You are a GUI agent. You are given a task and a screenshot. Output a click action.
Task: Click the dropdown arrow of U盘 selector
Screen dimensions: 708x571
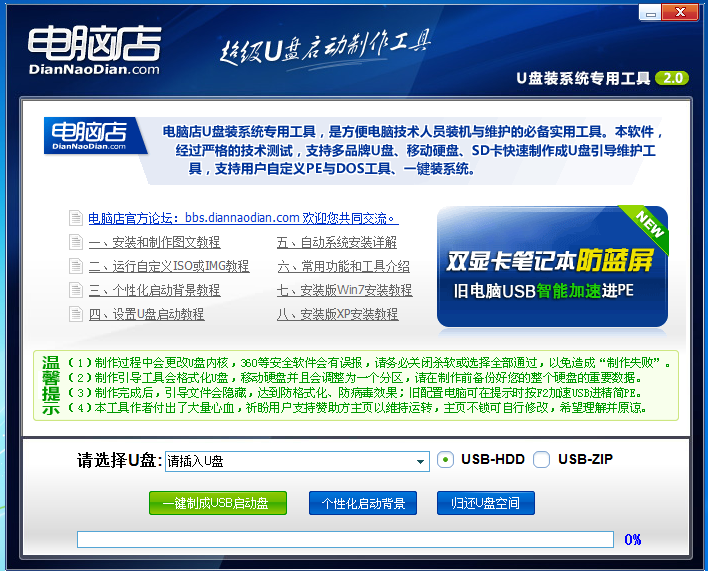(420, 461)
